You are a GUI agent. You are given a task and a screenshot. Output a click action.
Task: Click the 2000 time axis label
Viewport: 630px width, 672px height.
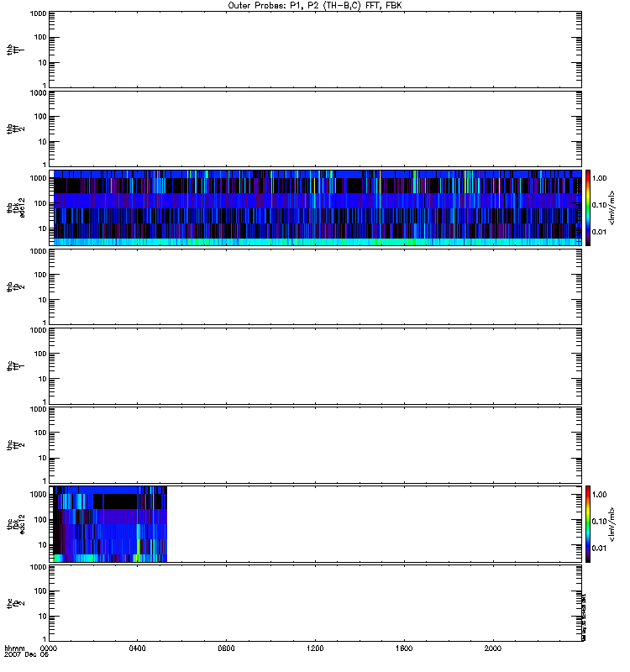(493, 649)
